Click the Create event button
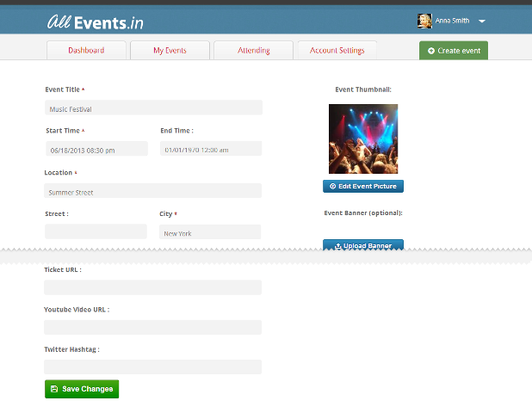This screenshot has height=413, width=532. pyautogui.click(x=454, y=51)
